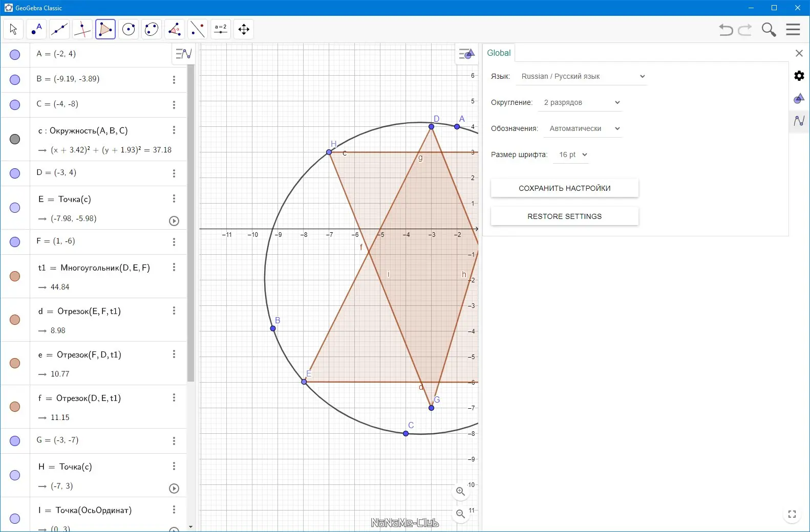Select the Circle with Center tool

pos(129,29)
